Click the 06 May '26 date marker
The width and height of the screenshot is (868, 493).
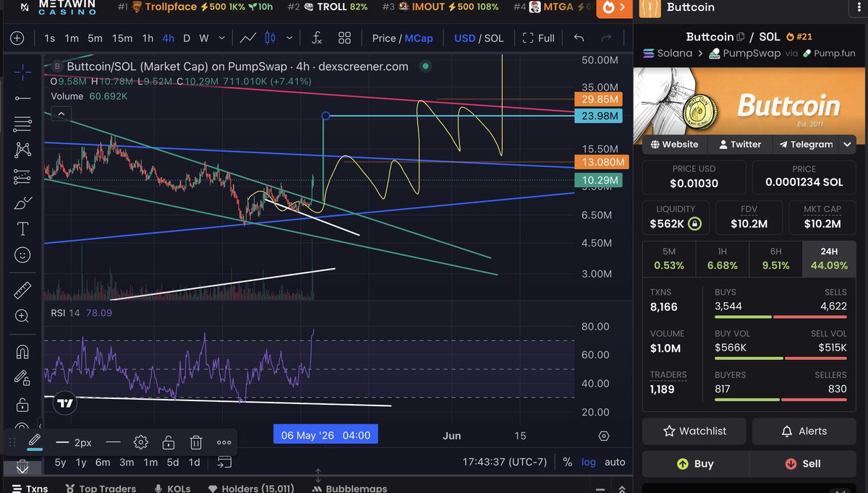[x=325, y=435]
